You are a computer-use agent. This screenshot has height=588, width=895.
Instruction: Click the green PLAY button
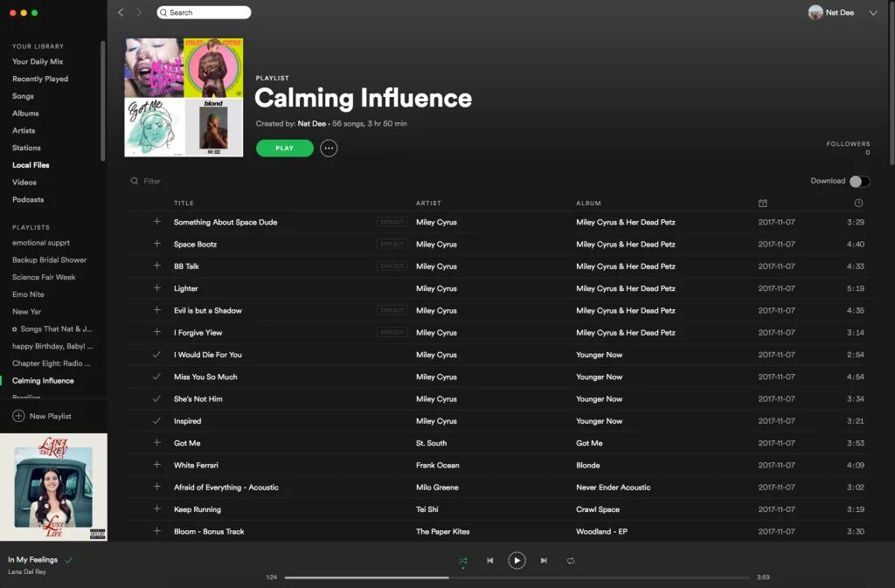point(284,149)
